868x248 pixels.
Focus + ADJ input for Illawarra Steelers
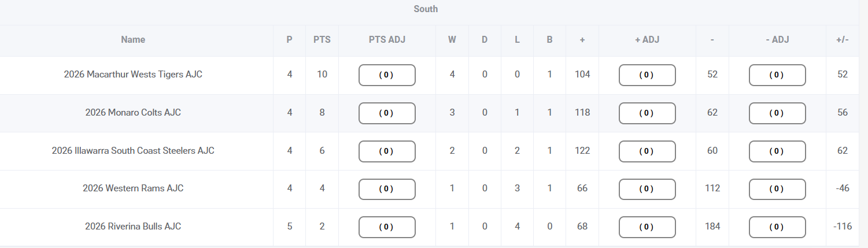click(647, 151)
